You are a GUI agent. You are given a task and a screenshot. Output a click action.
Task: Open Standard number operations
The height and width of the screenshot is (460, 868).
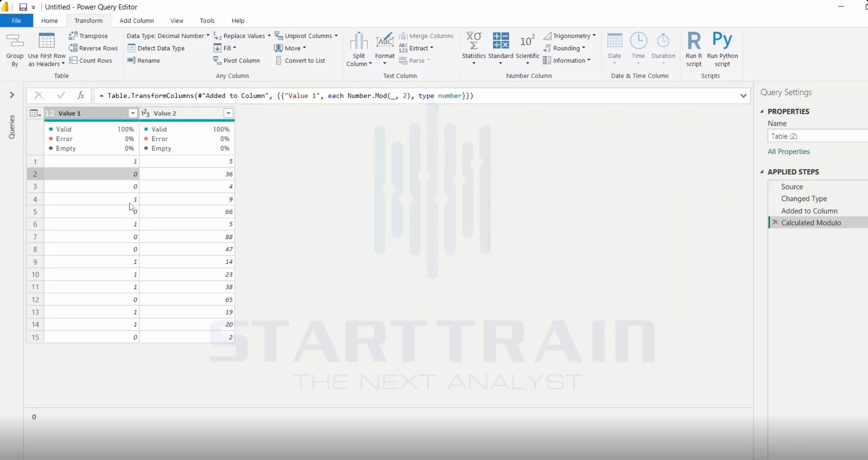pos(501,49)
